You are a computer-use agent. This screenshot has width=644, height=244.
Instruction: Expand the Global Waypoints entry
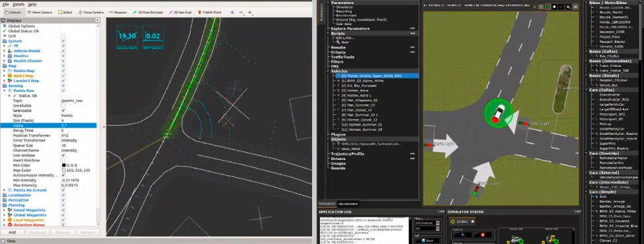pyautogui.click(x=5, y=215)
